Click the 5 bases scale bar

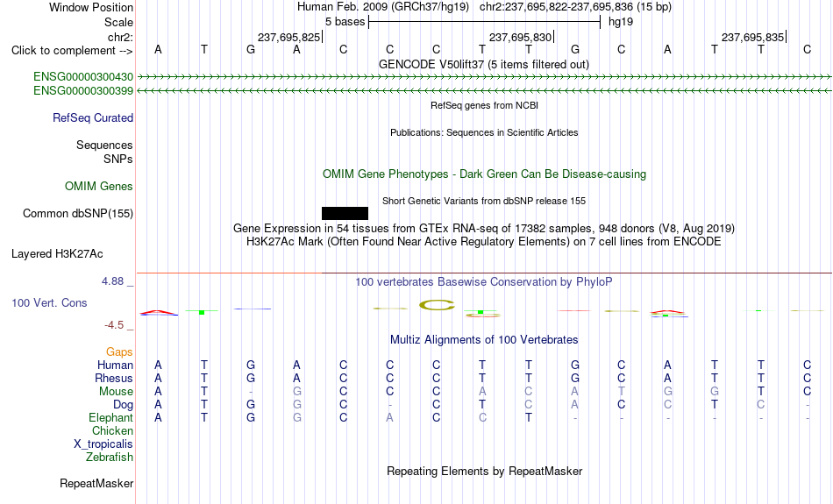point(484,22)
